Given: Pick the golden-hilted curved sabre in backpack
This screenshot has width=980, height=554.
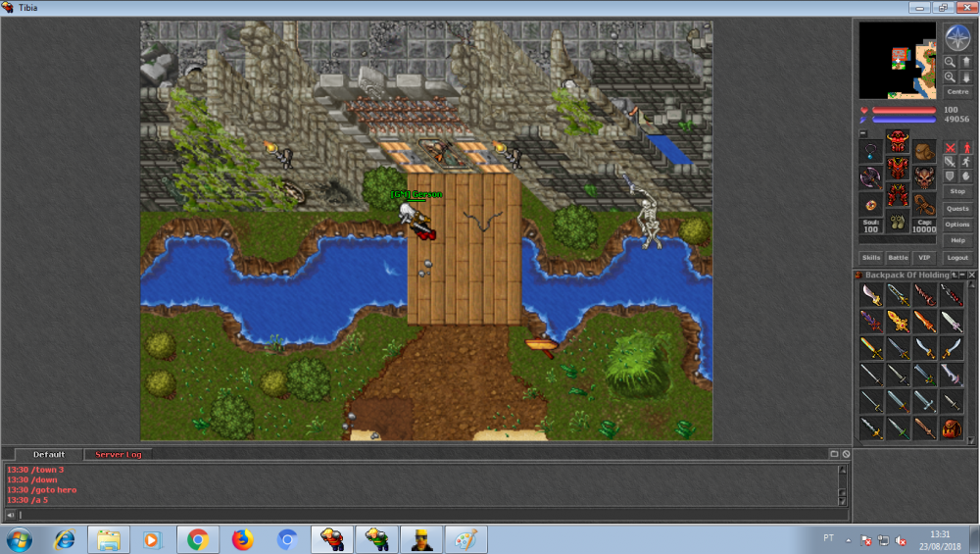Looking at the screenshot, I should 870,295.
